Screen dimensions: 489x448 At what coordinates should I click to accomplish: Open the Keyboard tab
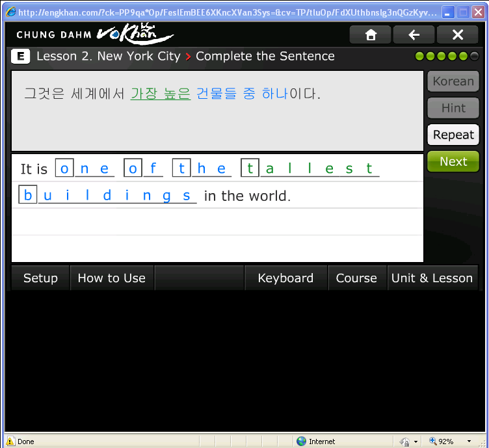[x=285, y=278]
